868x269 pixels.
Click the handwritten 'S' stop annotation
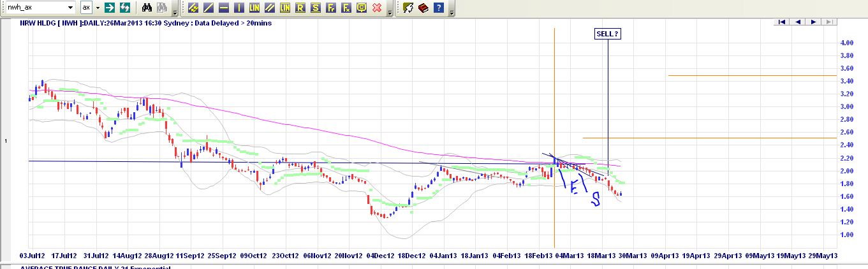(595, 199)
